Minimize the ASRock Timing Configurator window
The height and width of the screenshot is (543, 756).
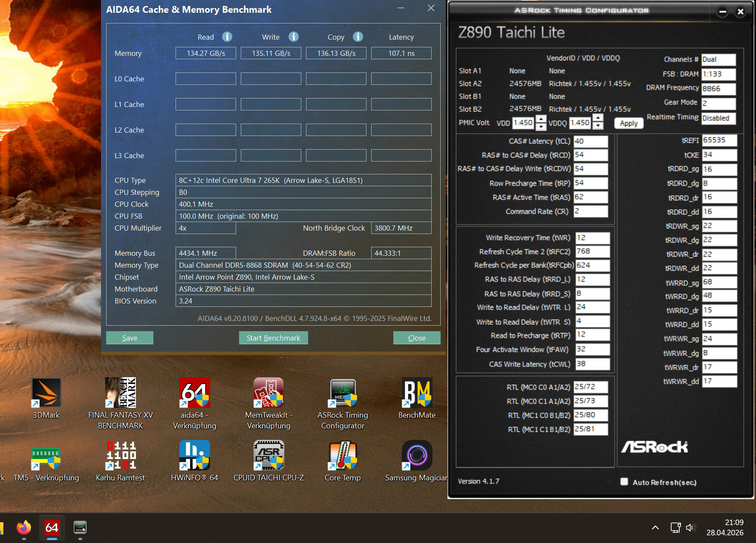tap(722, 12)
